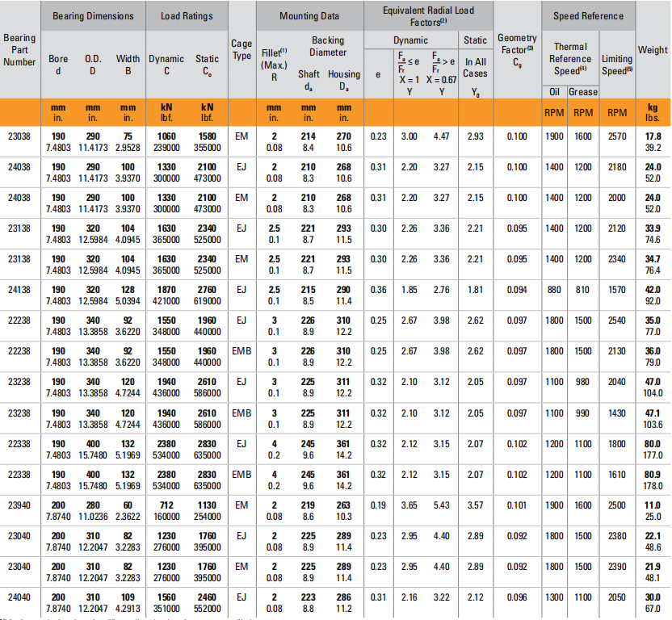The image size is (672, 620).
Task: Select the 'In All Cases' static header
Action: coord(475,68)
